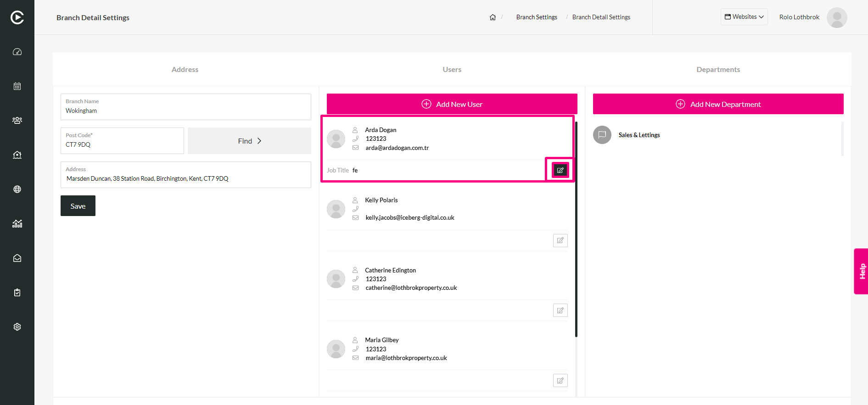868x405 pixels.
Task: Switch to the Departments tab
Action: [718, 69]
